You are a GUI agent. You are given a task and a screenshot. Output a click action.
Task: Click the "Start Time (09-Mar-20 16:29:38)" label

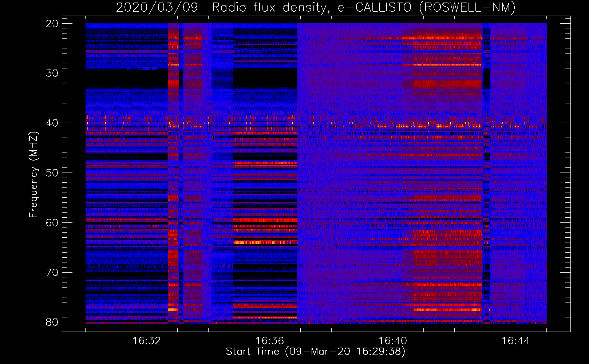point(316,352)
